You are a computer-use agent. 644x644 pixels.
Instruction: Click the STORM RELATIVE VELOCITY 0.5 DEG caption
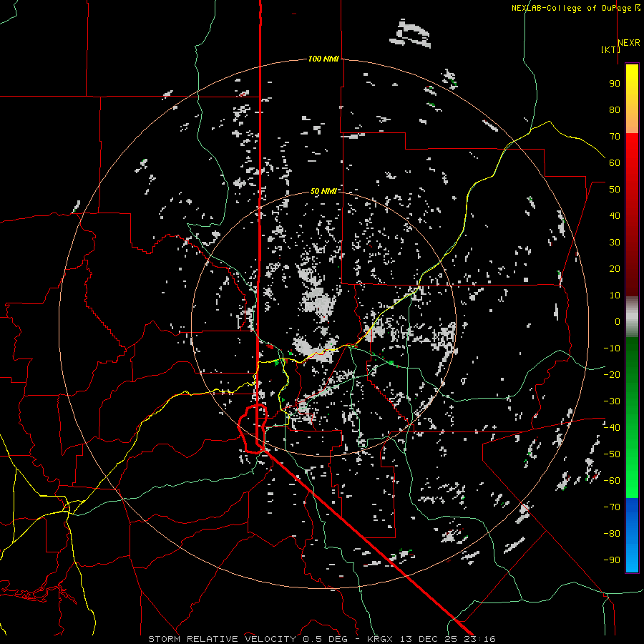[248, 639]
